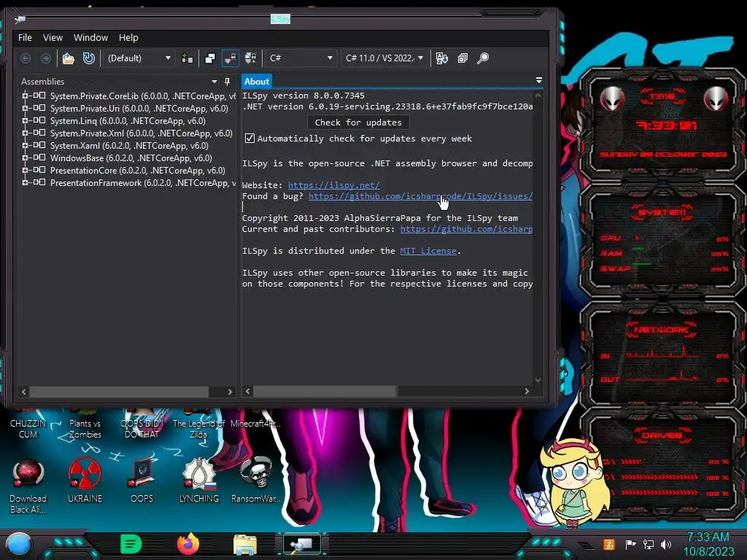Click the Download Black Ali... desktop icon
The height and width of the screenshot is (560, 747).
pyautogui.click(x=28, y=486)
